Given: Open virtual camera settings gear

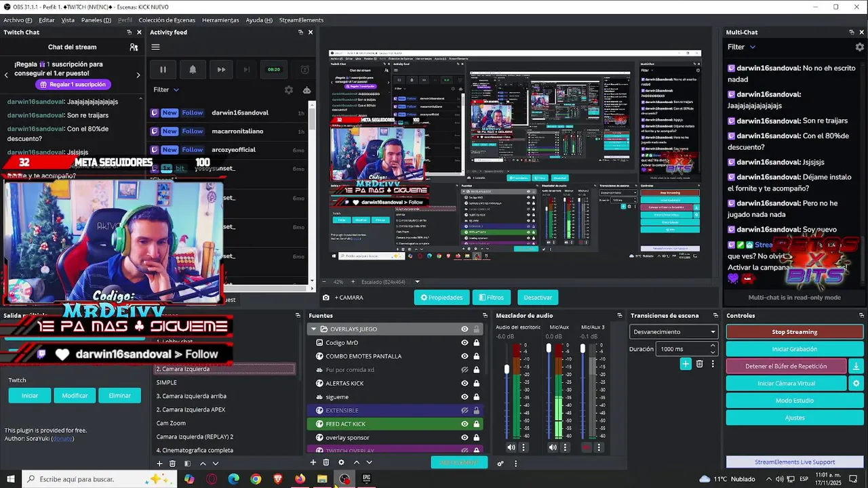Looking at the screenshot, I should tap(856, 383).
